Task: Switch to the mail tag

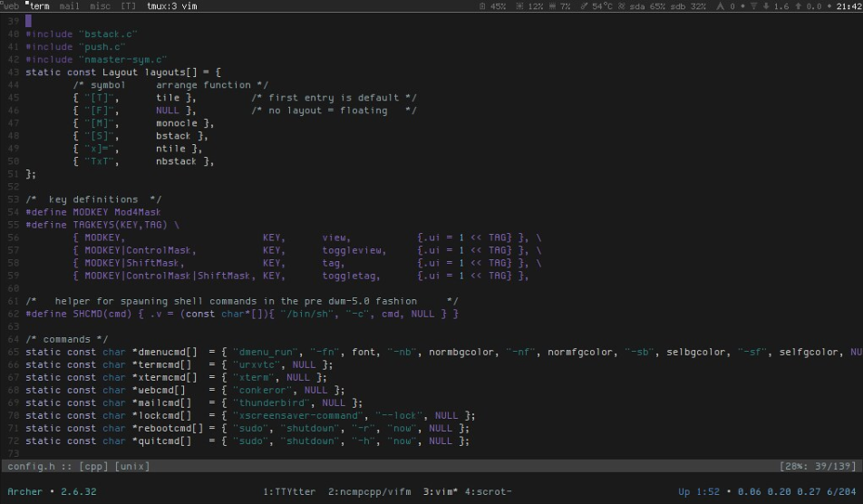Action: click(69, 6)
